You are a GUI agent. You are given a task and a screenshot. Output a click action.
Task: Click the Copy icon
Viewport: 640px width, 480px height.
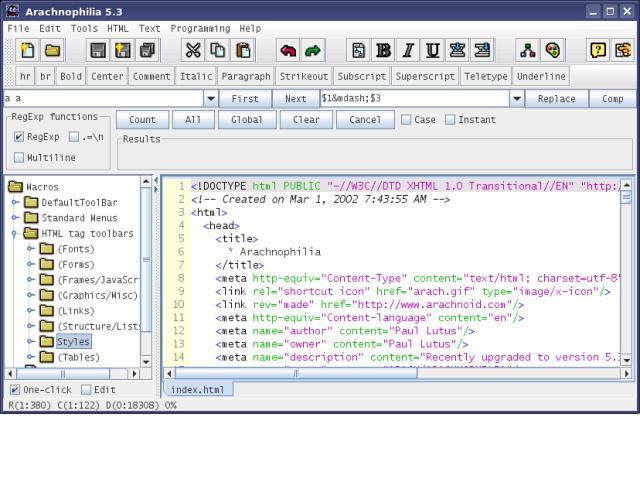pos(218,51)
